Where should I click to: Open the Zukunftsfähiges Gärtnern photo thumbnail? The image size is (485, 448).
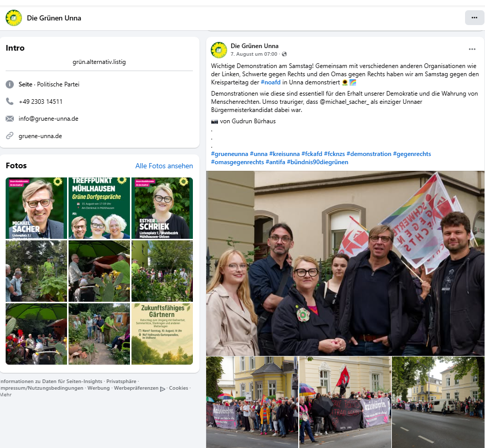162,334
